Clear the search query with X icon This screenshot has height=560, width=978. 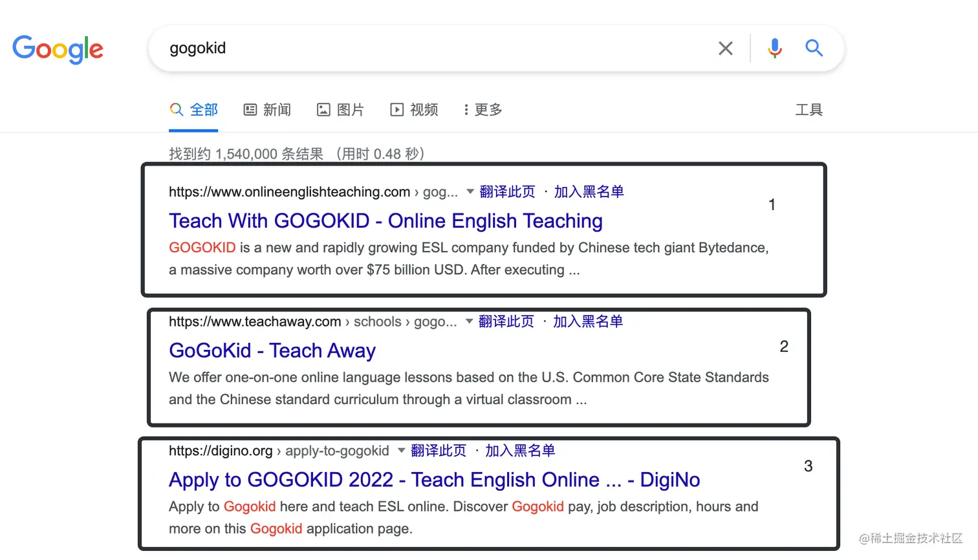[x=726, y=48]
